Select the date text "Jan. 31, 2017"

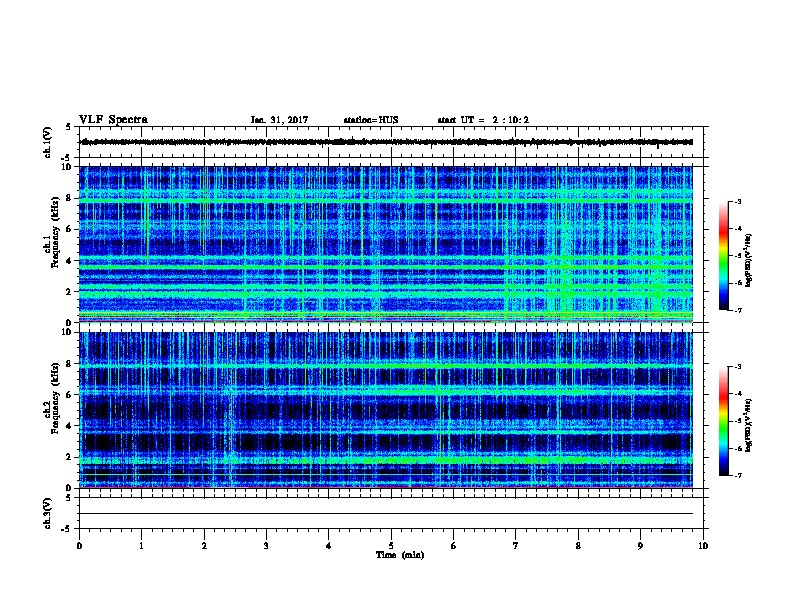279,120
